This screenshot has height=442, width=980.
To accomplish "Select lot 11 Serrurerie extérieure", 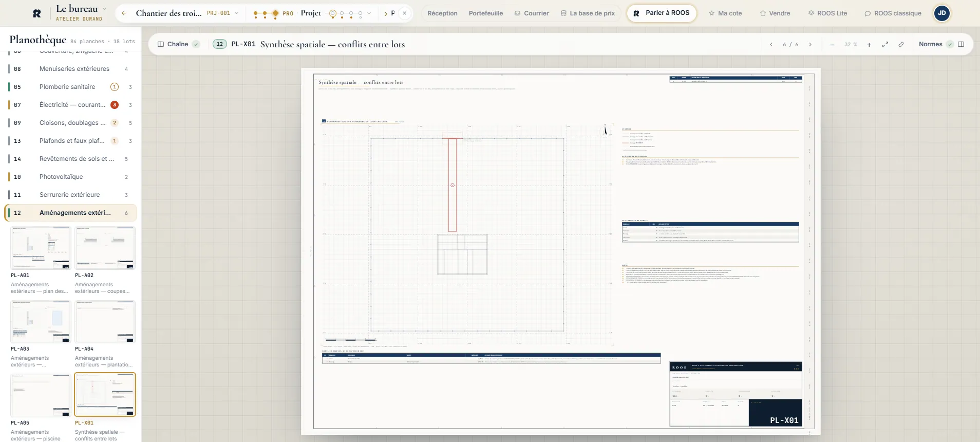I will tap(71, 195).
